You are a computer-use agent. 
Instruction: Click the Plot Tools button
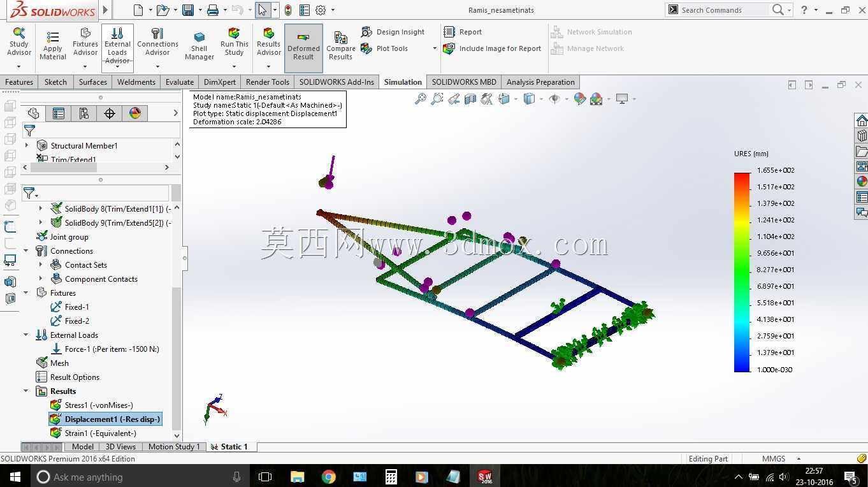pyautogui.click(x=385, y=48)
